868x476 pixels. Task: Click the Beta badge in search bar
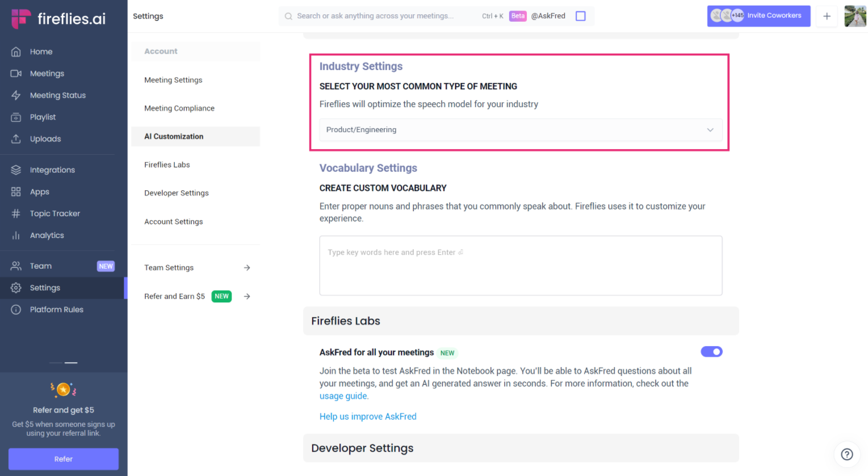click(x=518, y=16)
